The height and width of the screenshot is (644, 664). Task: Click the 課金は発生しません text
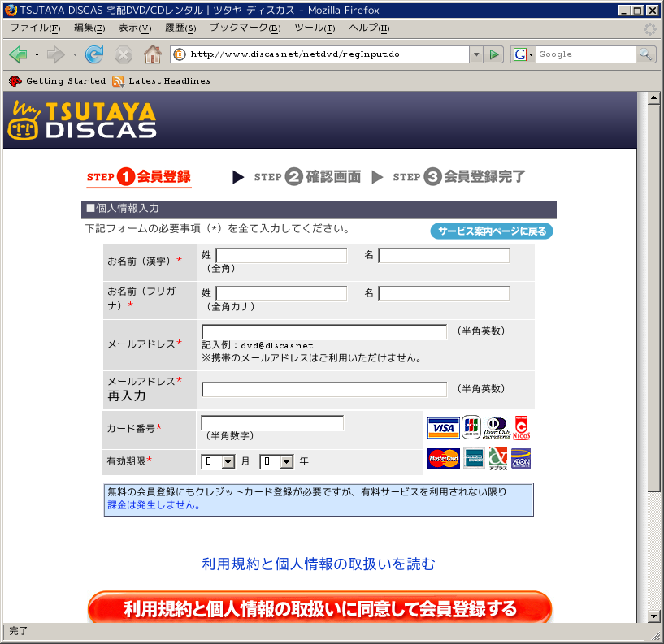point(154,505)
